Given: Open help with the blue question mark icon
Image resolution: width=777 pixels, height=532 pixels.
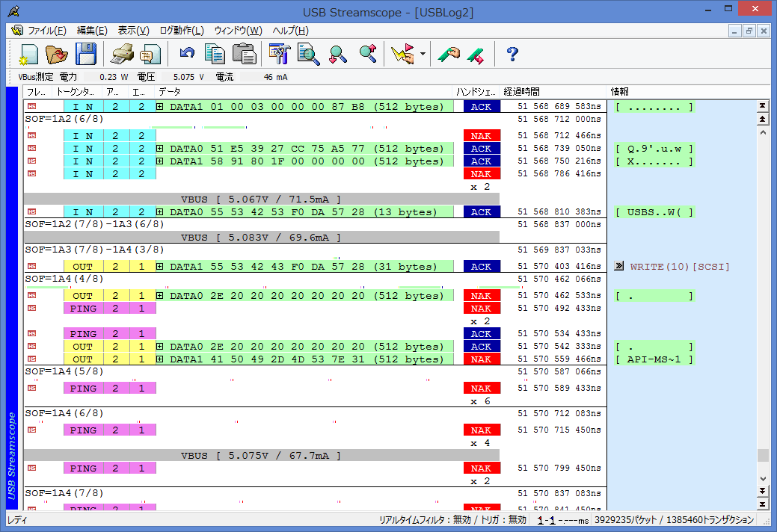Looking at the screenshot, I should point(512,54).
